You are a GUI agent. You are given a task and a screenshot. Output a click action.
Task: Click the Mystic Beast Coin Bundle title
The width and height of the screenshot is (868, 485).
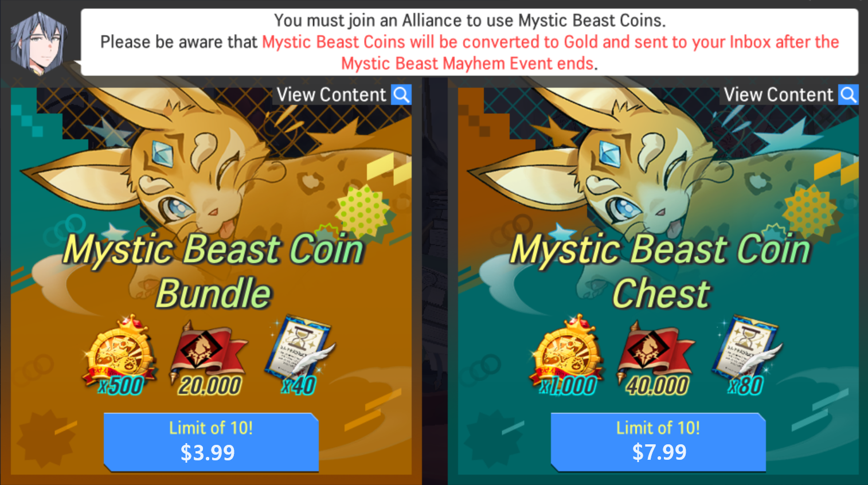213,271
